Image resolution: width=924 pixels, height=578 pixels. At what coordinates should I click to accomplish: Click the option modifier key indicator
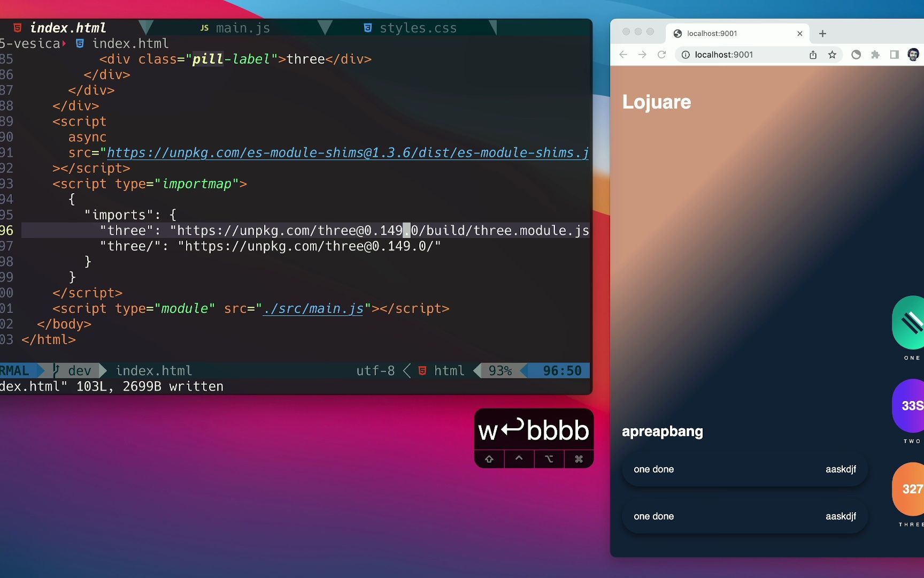click(x=549, y=459)
